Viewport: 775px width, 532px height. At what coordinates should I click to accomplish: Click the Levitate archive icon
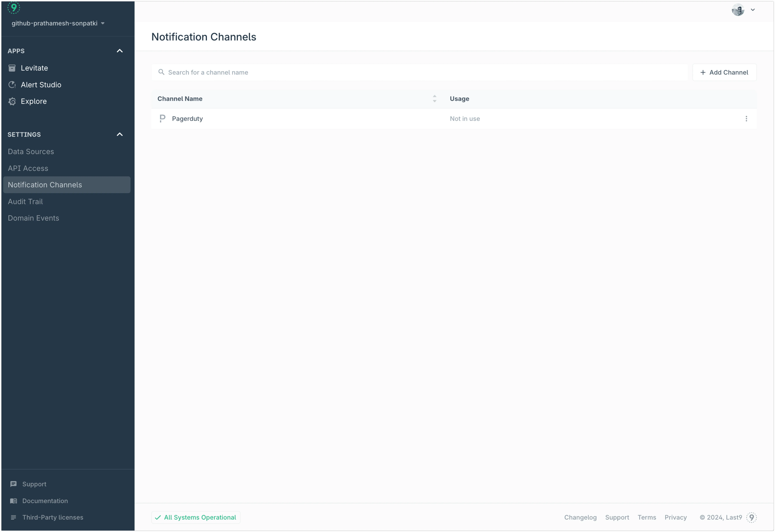pyautogui.click(x=12, y=68)
